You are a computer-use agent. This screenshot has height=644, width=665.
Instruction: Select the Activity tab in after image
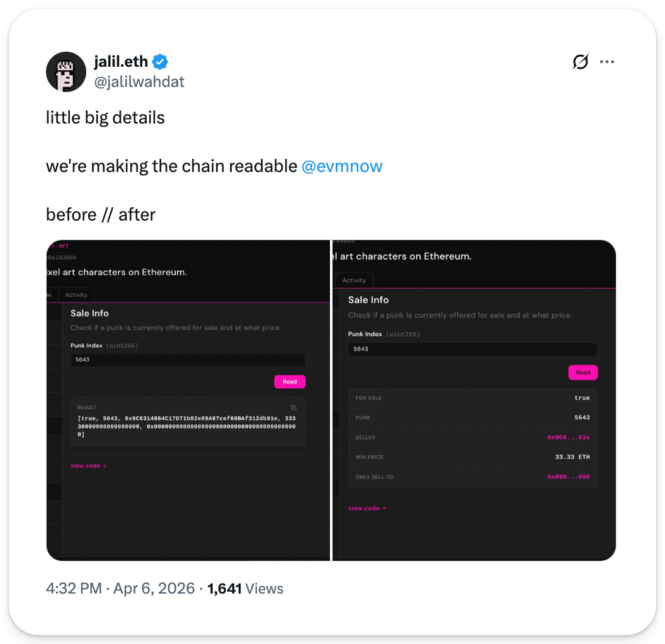tap(354, 280)
